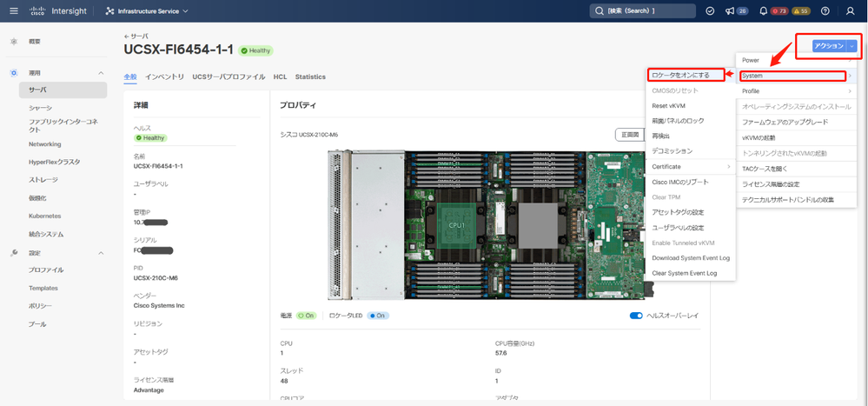Select Download System Event Log
The width and height of the screenshot is (868, 406).
(x=691, y=257)
